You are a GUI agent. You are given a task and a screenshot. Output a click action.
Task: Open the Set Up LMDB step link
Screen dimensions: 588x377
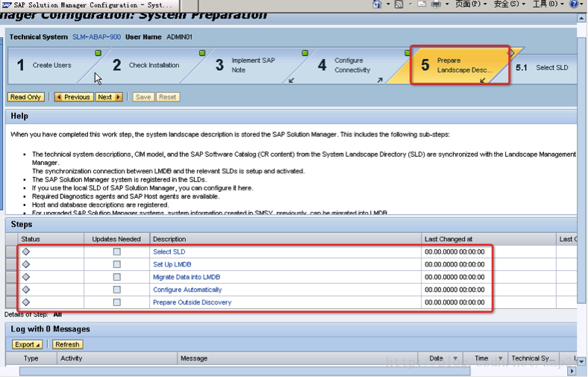pos(172,264)
